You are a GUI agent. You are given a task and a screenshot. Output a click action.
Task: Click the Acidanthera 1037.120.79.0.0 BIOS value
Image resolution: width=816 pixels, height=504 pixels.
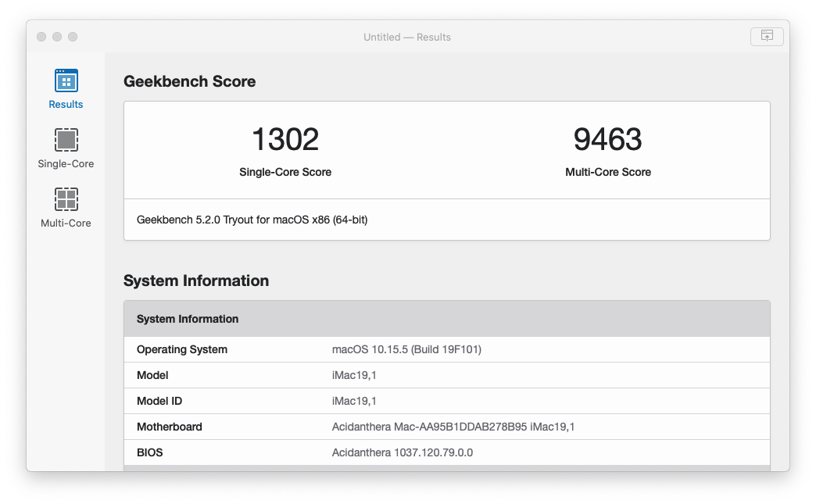(x=403, y=452)
